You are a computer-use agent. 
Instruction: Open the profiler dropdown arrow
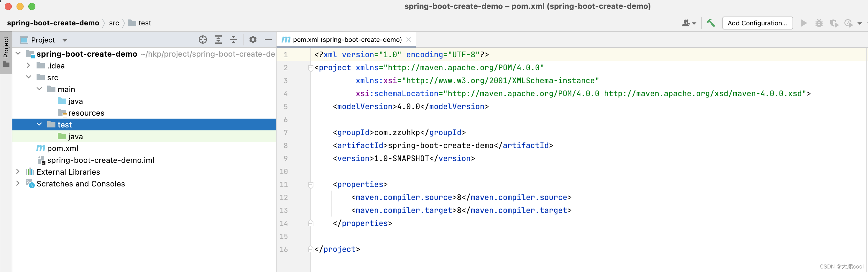click(859, 23)
